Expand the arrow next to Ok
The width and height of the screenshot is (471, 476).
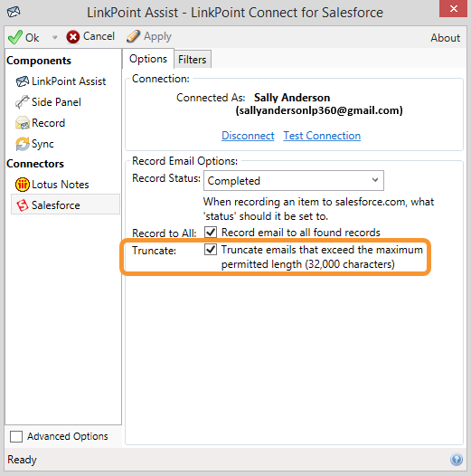point(54,37)
